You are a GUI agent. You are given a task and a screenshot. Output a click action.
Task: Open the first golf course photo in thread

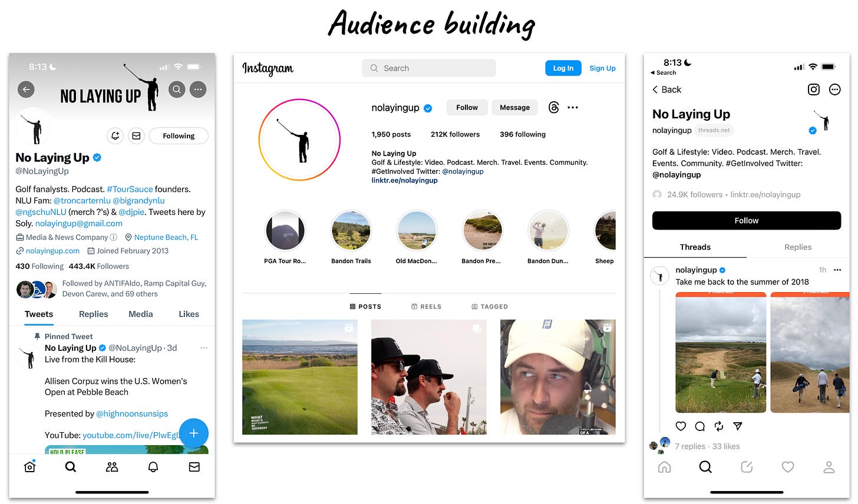(x=721, y=353)
